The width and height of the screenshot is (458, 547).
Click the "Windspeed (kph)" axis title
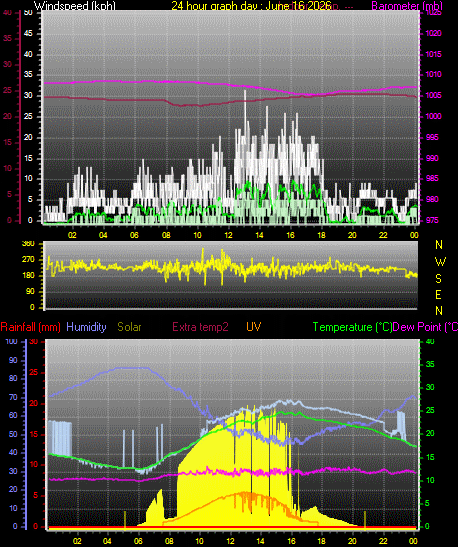click(75, 6)
